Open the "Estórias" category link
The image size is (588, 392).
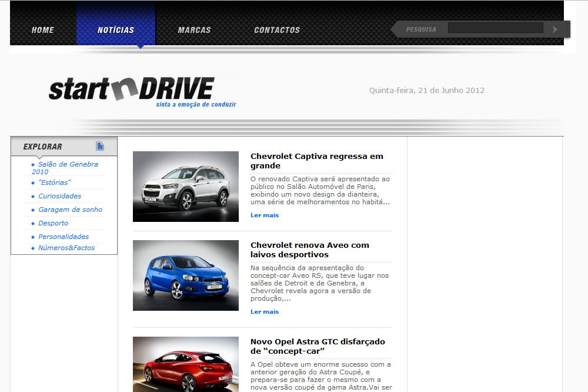(x=54, y=182)
